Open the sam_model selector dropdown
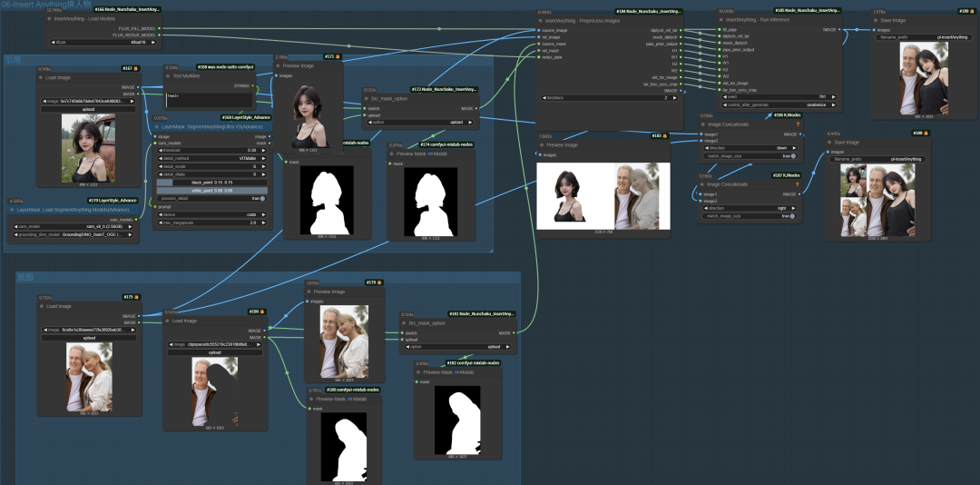This screenshot has height=485, width=980. [x=73, y=227]
